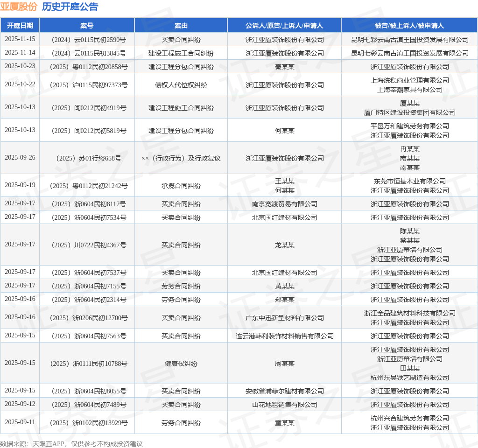The width and height of the screenshot is (478, 448).
Task: Click plaintiff 王某某
Action: click(284, 181)
